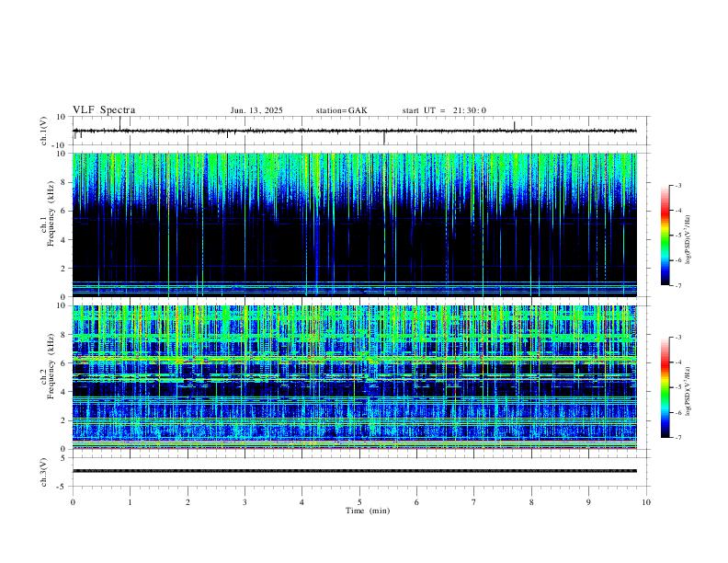Viewport: 728px width, 563px height.
Task: Click the lower color scale bar beside ch.2
Action: click(x=665, y=387)
